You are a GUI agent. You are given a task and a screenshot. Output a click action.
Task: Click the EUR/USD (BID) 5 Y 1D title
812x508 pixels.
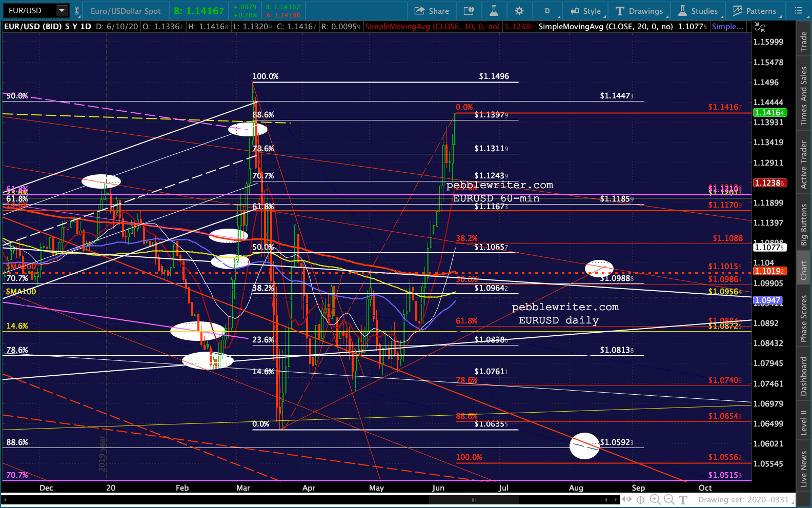pyautogui.click(x=47, y=27)
